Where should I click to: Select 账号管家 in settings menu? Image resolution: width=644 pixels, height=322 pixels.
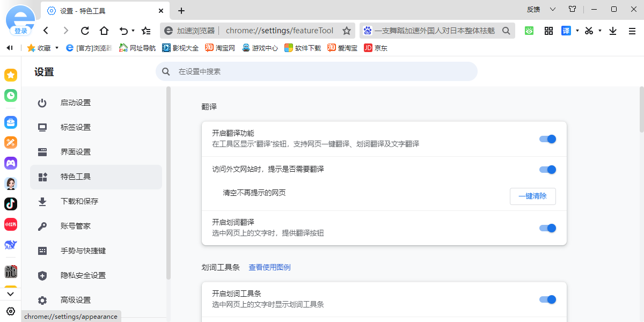coord(96,226)
